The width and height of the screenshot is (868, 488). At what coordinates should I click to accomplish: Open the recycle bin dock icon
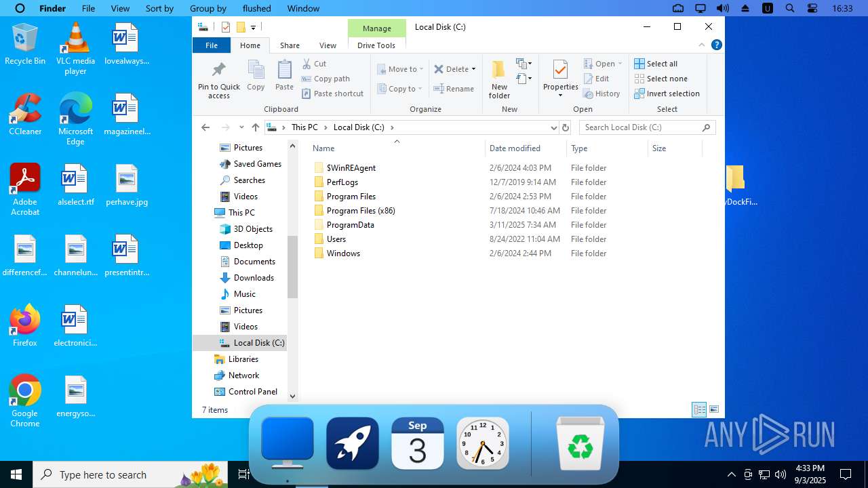point(580,444)
